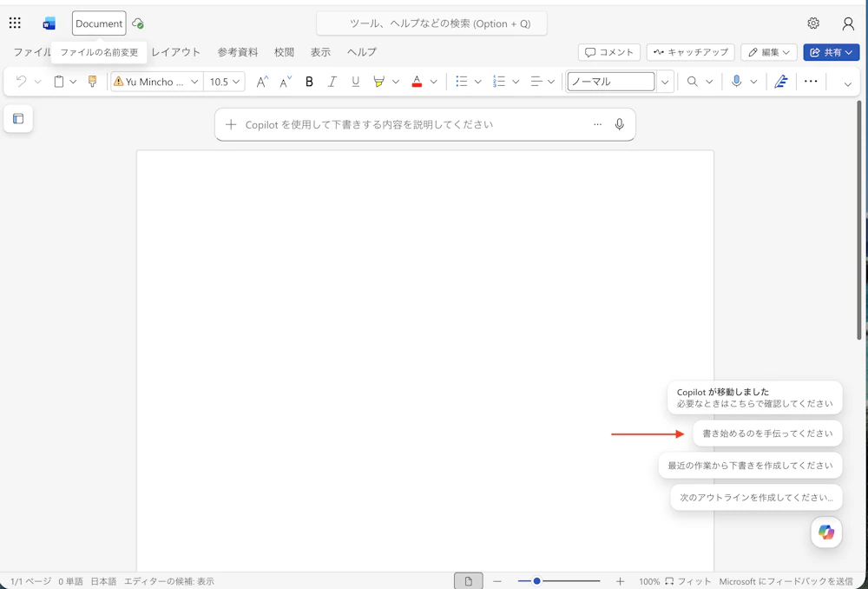This screenshot has height=589, width=868.
Task: Open paste options dropdown arrow
Action: pos(73,82)
